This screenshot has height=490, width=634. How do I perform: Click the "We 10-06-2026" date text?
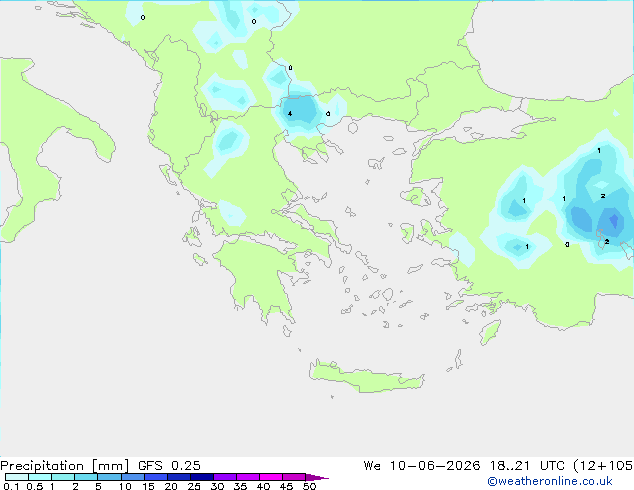tap(422, 466)
